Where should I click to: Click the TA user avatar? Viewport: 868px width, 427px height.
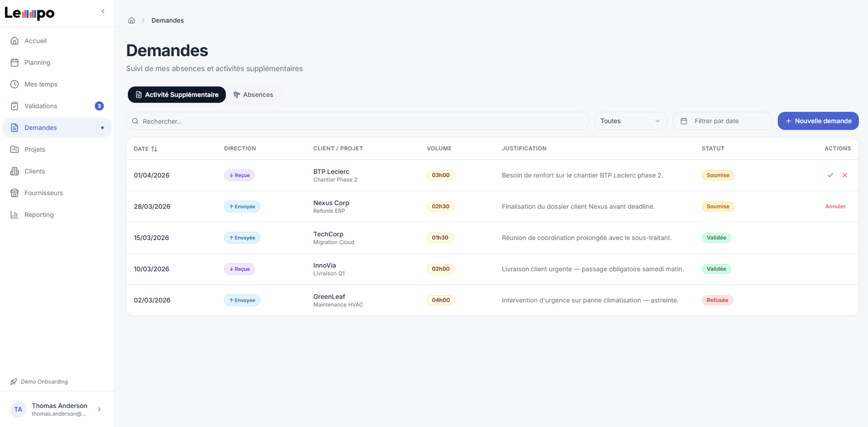[x=18, y=410]
